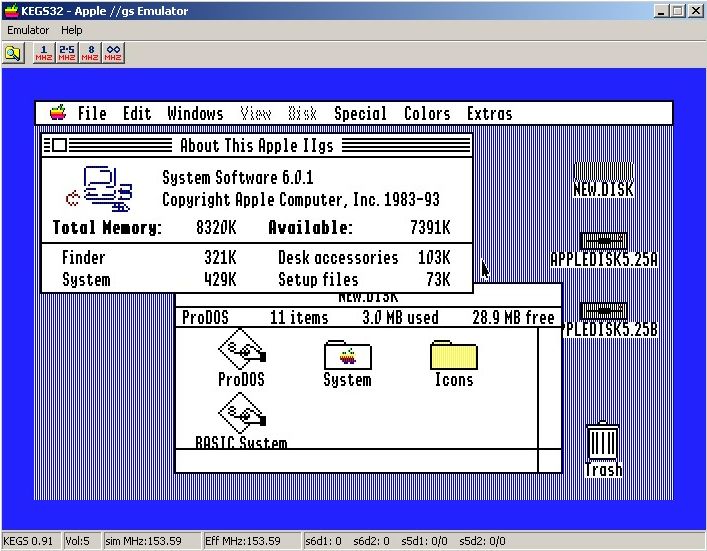
Task: Click "Vol:5" in status bar
Action: tap(77, 541)
